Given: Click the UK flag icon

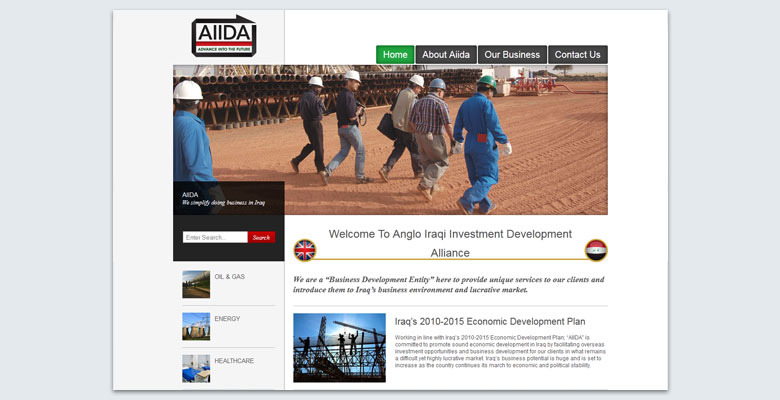Looking at the screenshot, I should [x=305, y=250].
